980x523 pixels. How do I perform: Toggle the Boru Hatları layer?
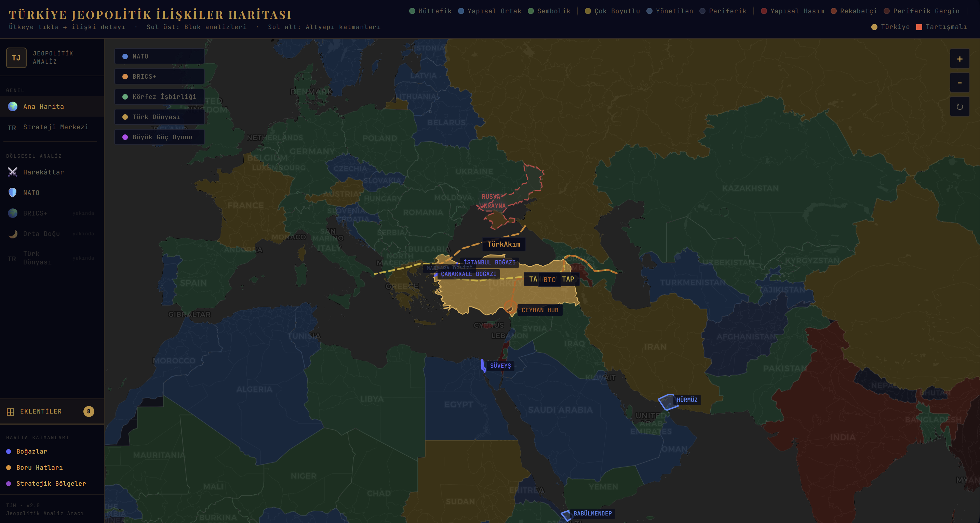[39, 468]
